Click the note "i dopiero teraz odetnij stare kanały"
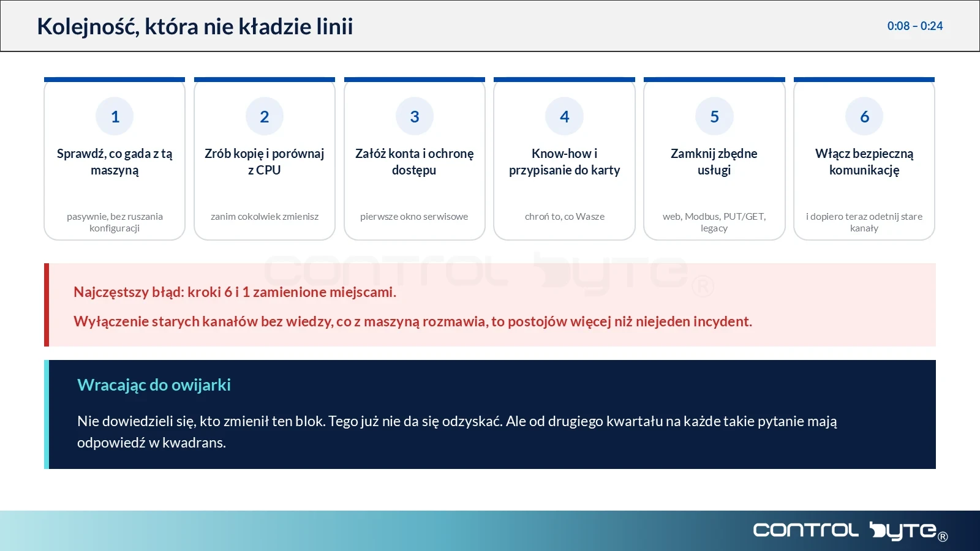 coord(864,222)
